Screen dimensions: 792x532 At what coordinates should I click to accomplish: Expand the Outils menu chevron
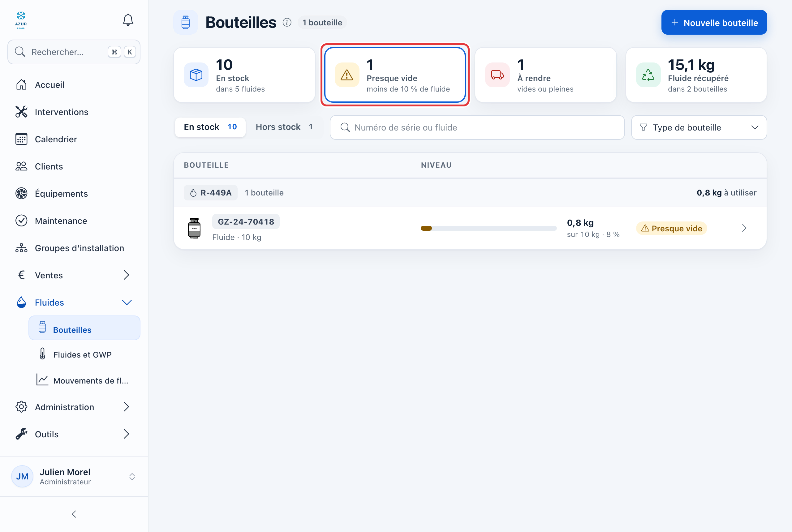click(x=127, y=434)
